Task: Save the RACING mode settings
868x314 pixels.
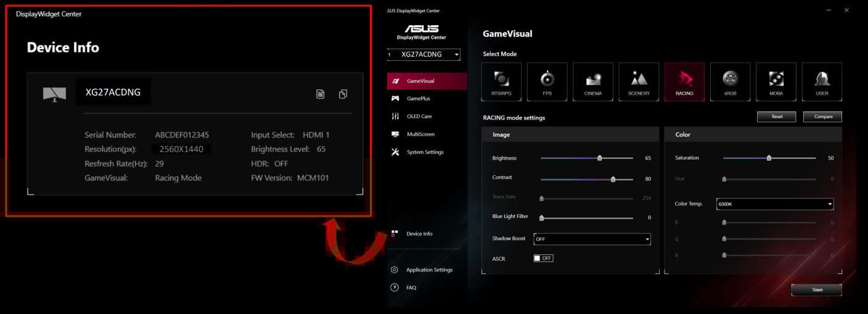Action: tap(817, 289)
